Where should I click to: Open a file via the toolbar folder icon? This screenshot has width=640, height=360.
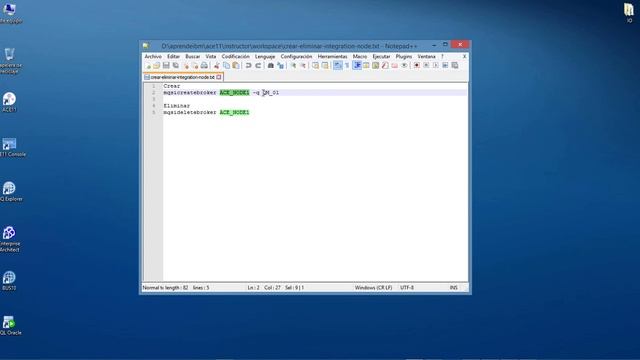click(157, 66)
